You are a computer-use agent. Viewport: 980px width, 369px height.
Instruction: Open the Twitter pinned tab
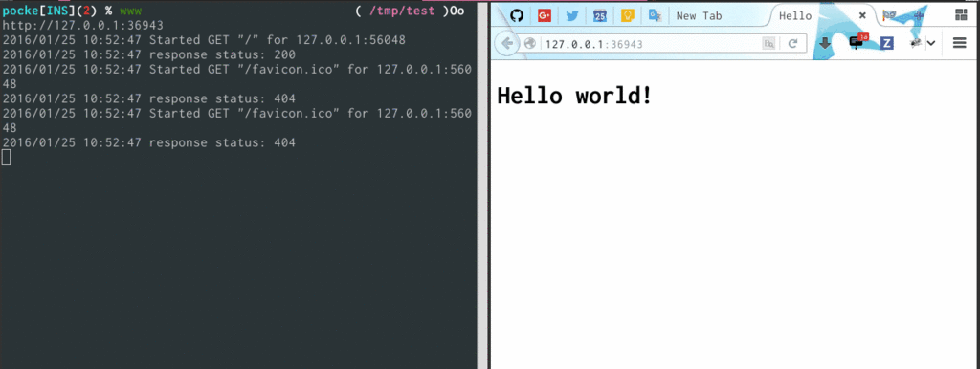(x=572, y=15)
